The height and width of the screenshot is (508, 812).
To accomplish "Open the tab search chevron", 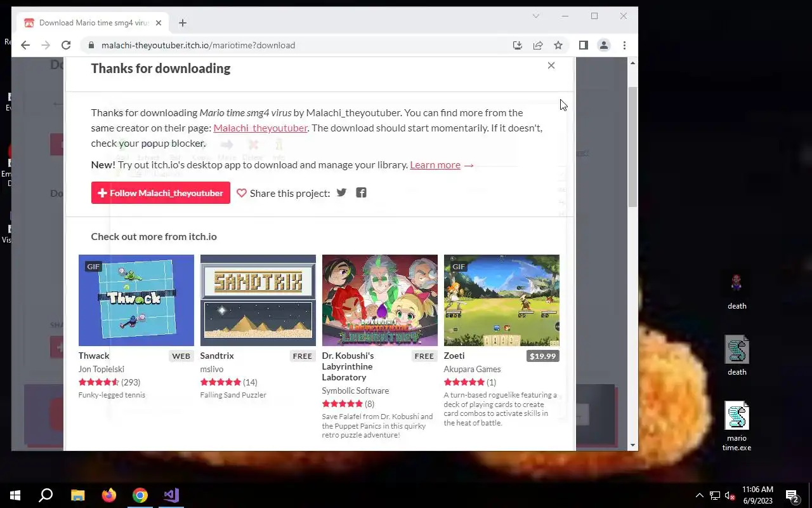I will [535, 16].
